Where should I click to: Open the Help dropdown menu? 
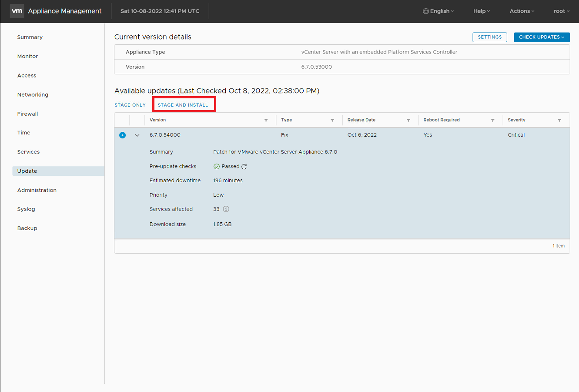[x=482, y=11]
